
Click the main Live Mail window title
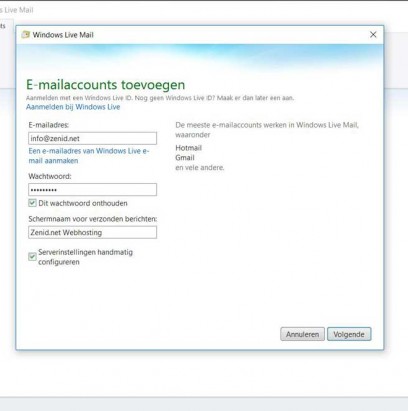tap(17, 10)
